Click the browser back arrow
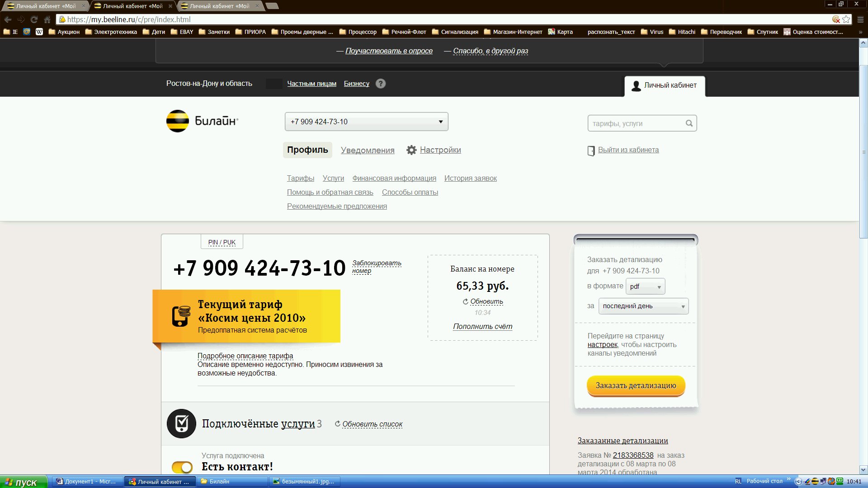The width and height of the screenshot is (868, 488). (8, 19)
